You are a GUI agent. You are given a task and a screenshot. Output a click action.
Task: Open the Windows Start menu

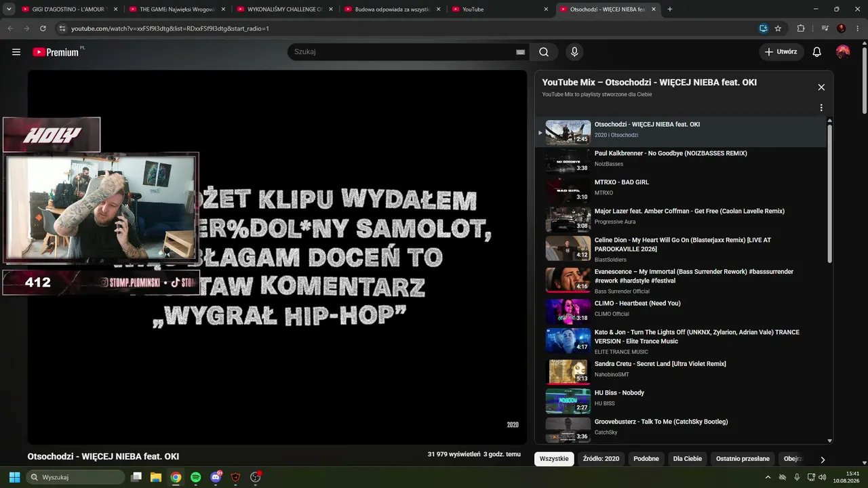pyautogui.click(x=14, y=477)
